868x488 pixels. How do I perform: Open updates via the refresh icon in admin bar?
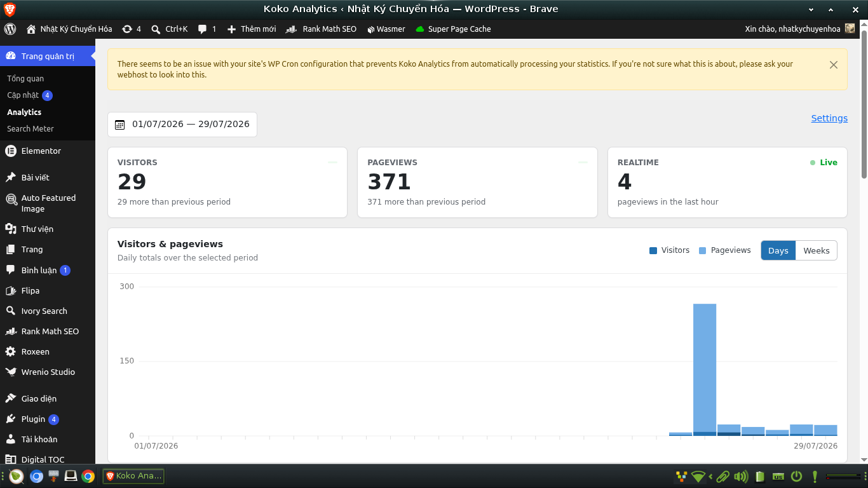pos(127,29)
